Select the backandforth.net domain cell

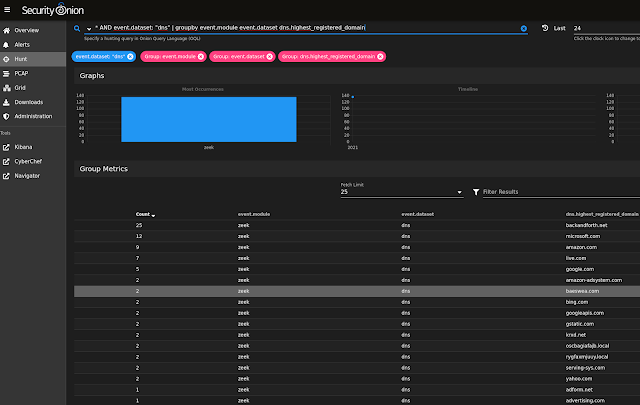pyautogui.click(x=587, y=225)
